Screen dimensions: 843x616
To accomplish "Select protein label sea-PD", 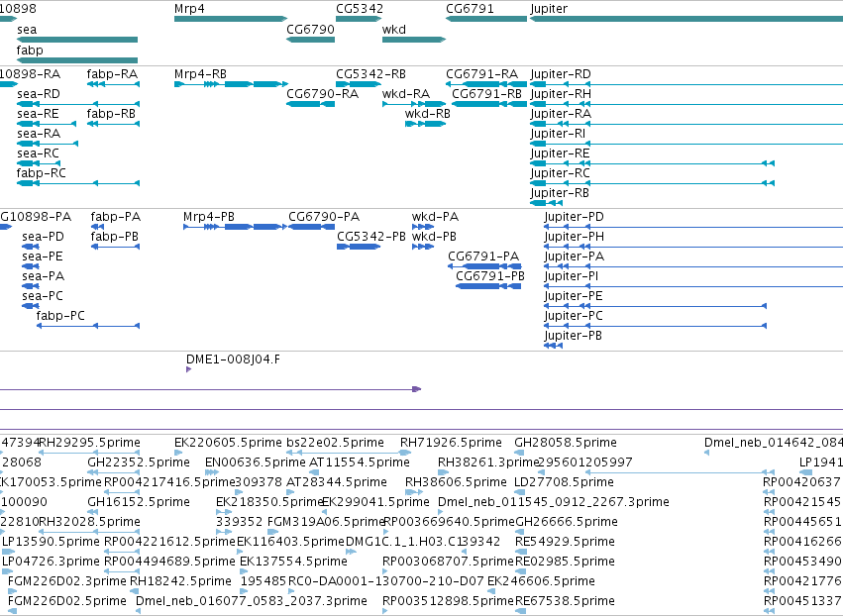I will point(43,237).
